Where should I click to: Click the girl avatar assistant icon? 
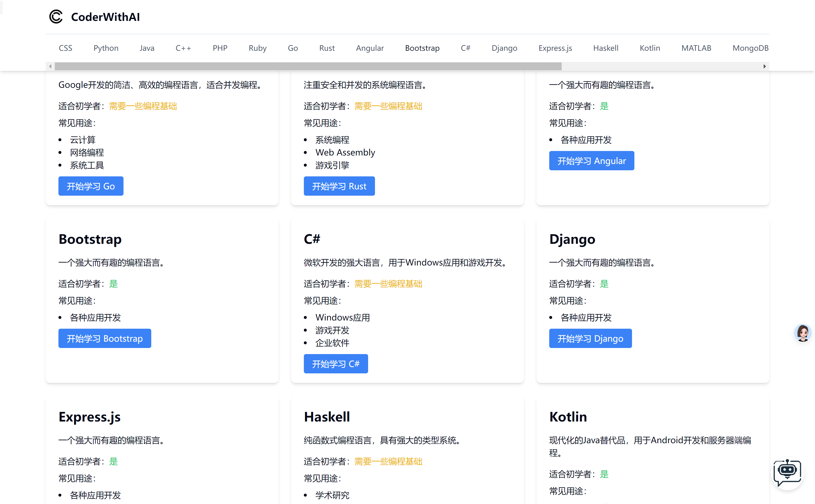click(803, 333)
